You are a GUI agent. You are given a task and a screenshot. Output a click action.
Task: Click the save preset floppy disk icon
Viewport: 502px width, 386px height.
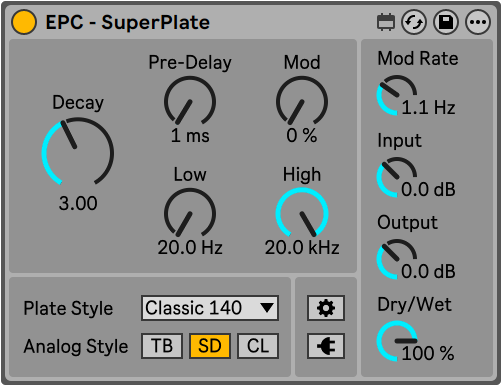446,22
